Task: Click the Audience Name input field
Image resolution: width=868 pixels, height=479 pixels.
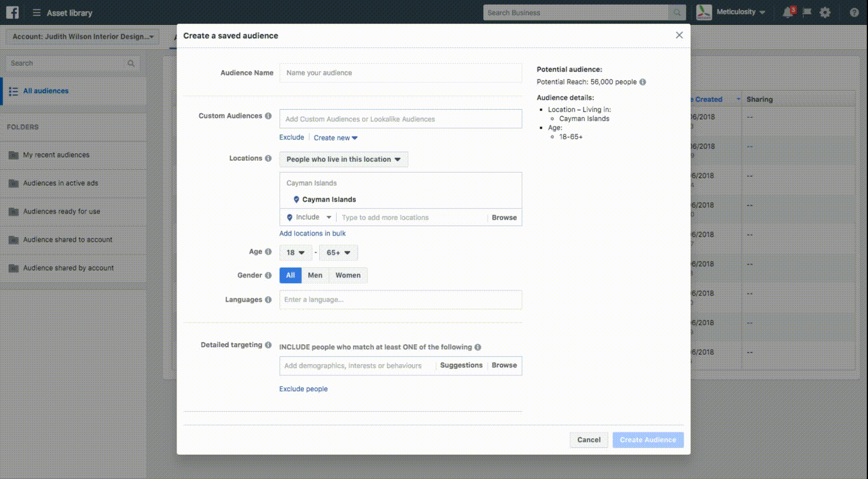Action: pos(401,73)
